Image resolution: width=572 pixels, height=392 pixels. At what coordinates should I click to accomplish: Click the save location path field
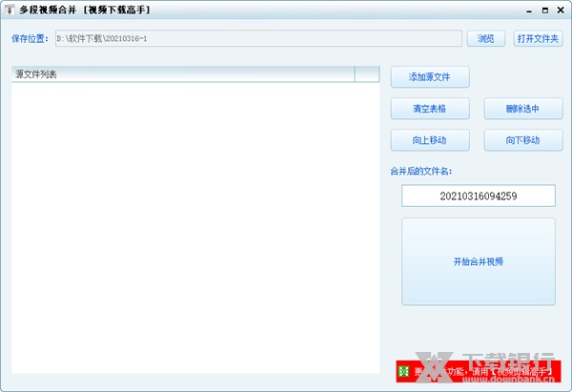tap(258, 38)
